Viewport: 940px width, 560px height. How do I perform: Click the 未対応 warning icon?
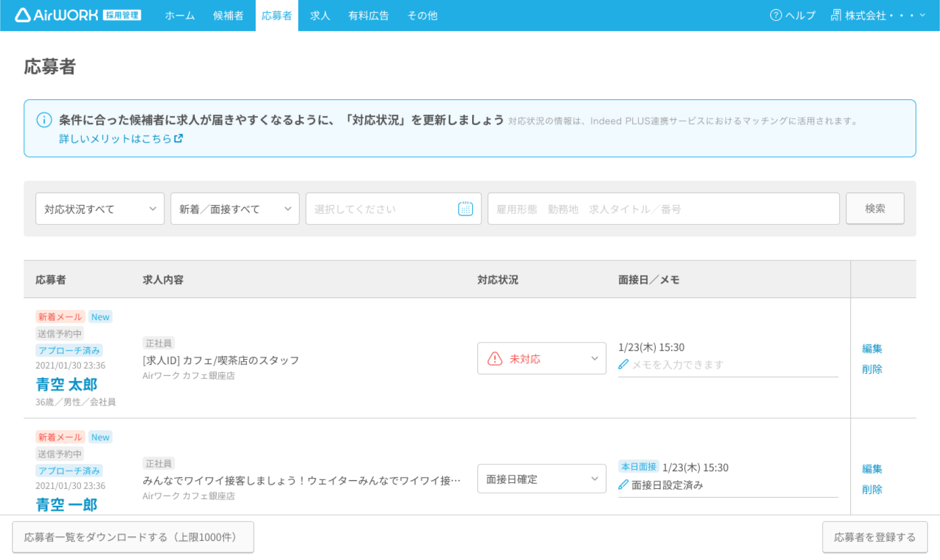pyautogui.click(x=494, y=359)
